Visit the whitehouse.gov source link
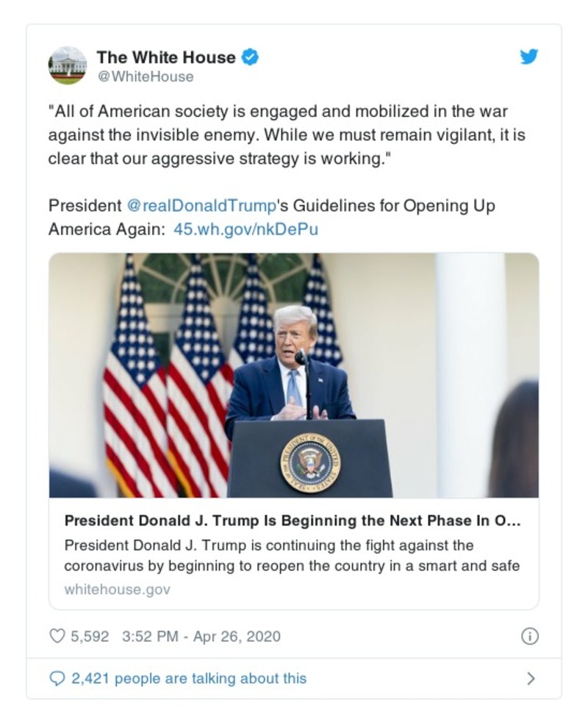Image resolution: width=588 pixels, height=722 pixels. (117, 589)
